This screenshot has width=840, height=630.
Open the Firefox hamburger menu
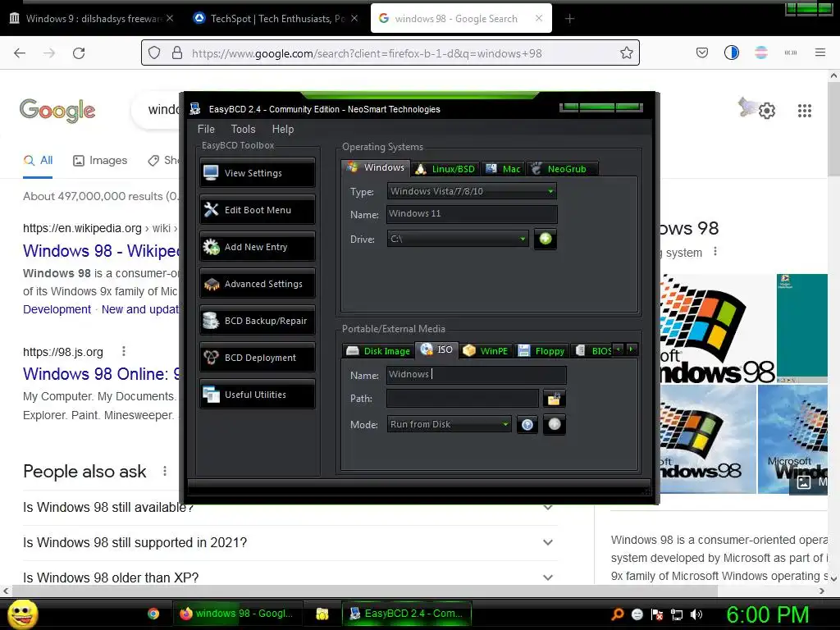coord(819,52)
